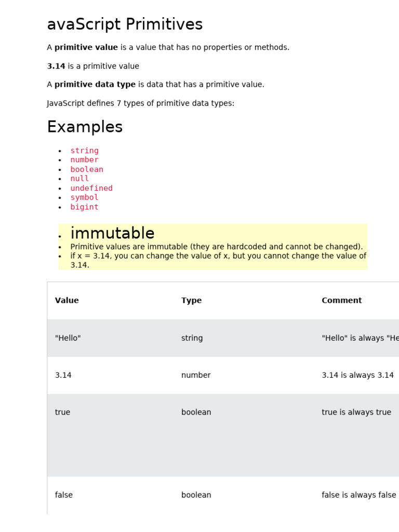The height and width of the screenshot is (532, 399).
Task: Click the "avaScript Primitives" page heading
Action: (125, 24)
